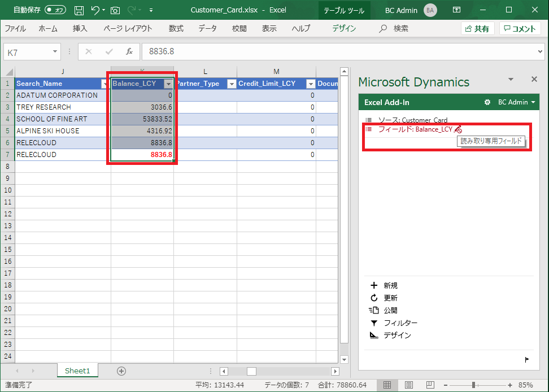This screenshot has width=549, height=392.
Task: Click the vertical scrollbar down arrow
Action: coord(344,359)
